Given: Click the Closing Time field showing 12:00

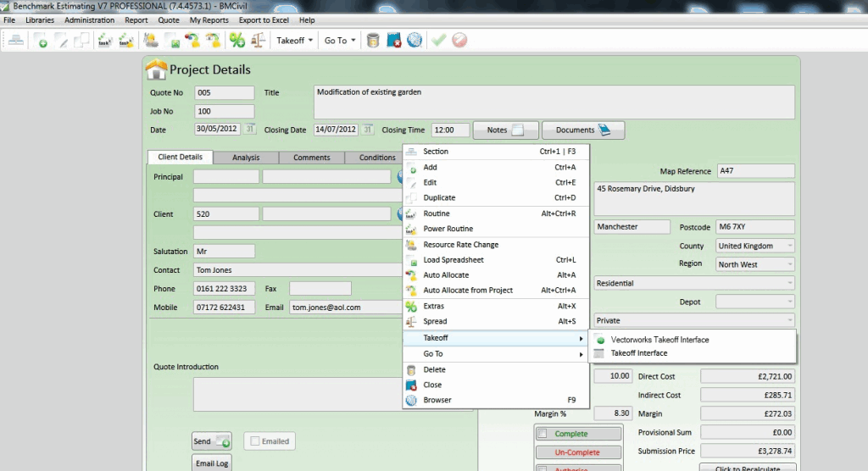Looking at the screenshot, I should point(450,130).
